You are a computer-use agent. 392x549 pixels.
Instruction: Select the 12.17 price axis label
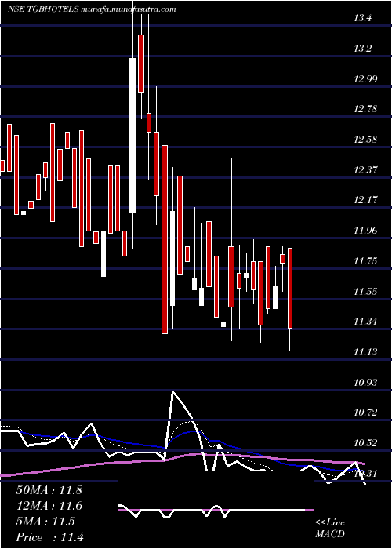click(x=365, y=201)
